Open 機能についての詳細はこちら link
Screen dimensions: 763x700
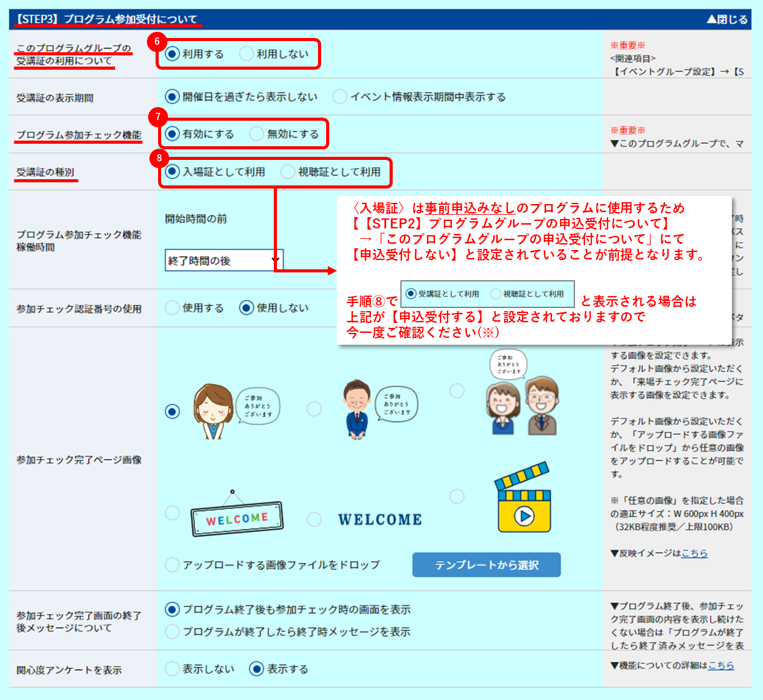[x=721, y=665]
